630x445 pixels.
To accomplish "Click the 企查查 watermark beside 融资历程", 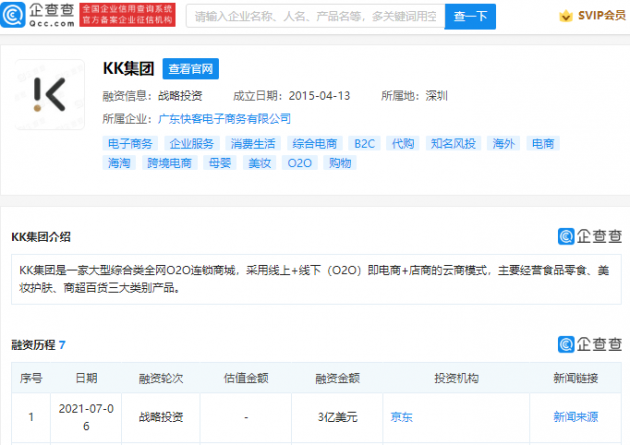I will (x=589, y=344).
